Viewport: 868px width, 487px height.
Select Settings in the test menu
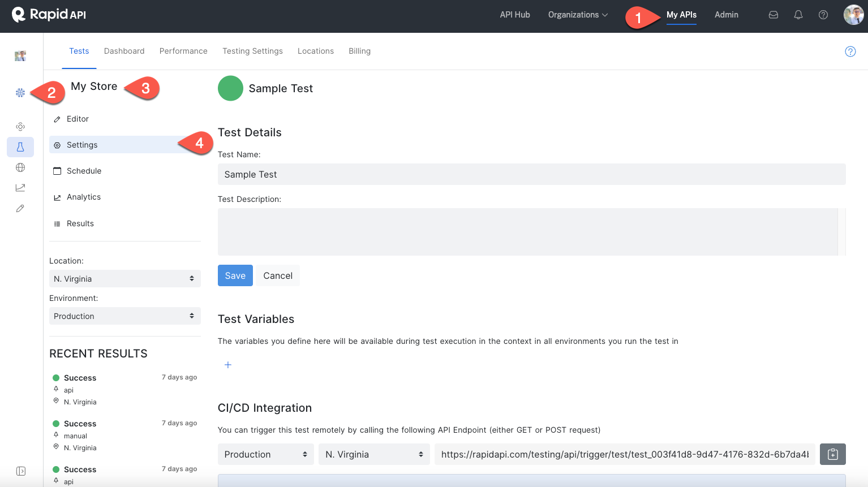[x=125, y=145]
